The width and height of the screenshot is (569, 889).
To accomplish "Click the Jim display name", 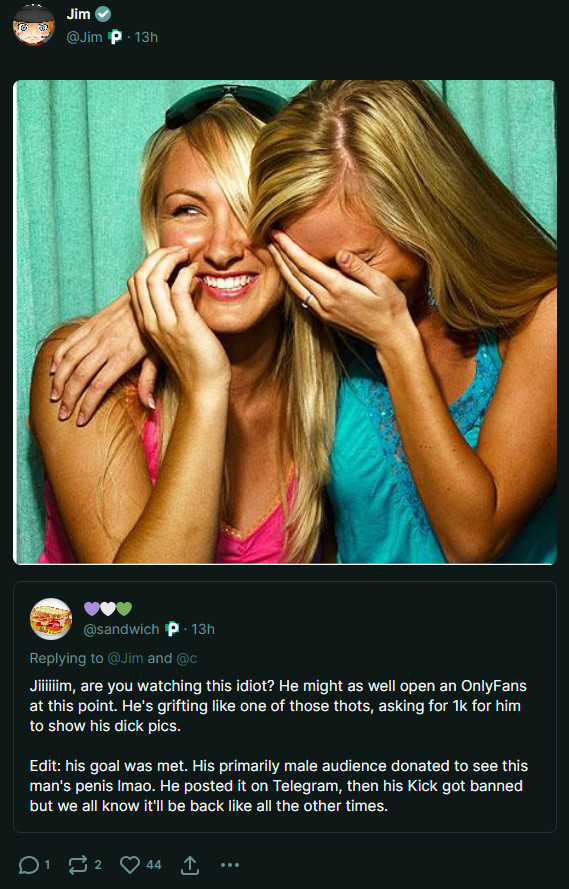I will (78, 14).
